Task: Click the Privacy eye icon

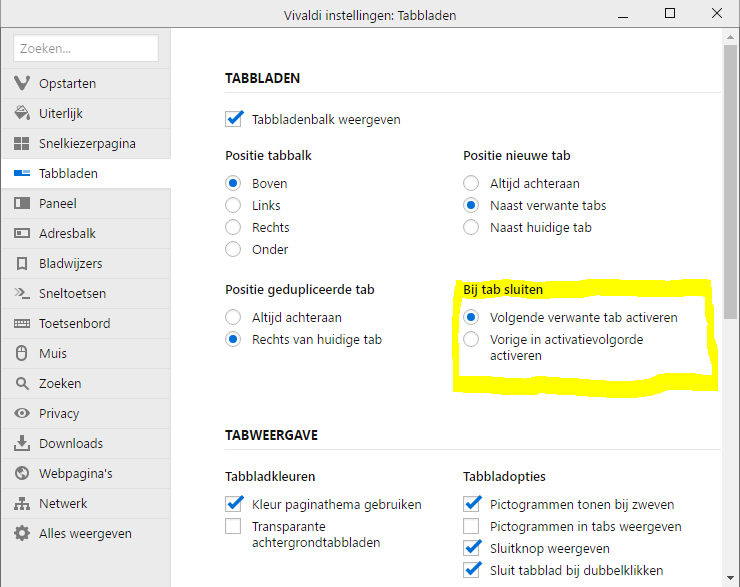Action: pos(22,413)
